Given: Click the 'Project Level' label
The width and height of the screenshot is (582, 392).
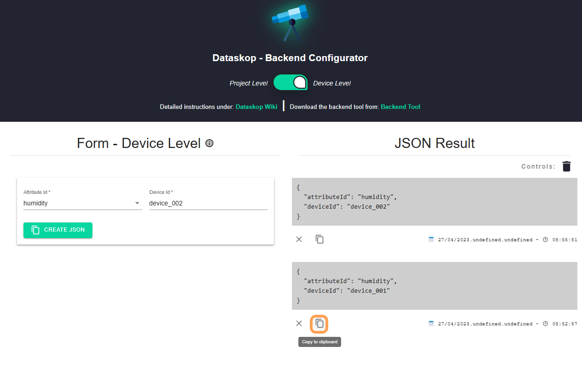Looking at the screenshot, I should click(249, 83).
